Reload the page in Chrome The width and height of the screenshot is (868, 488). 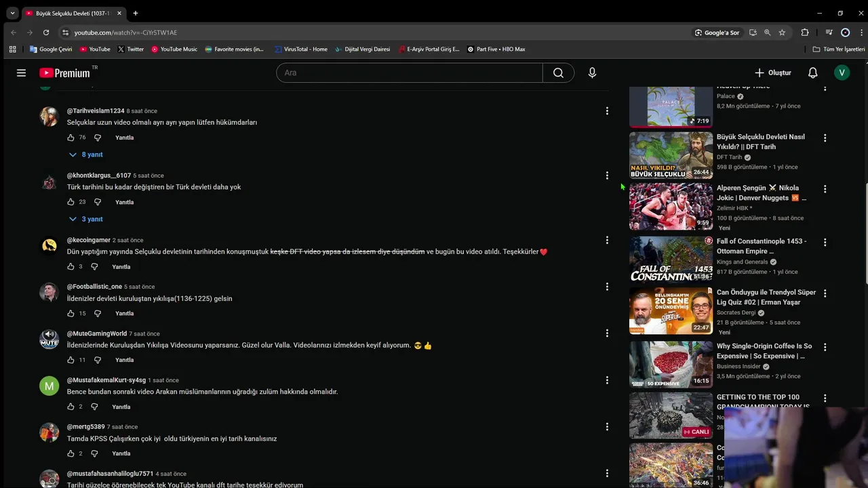(x=46, y=33)
